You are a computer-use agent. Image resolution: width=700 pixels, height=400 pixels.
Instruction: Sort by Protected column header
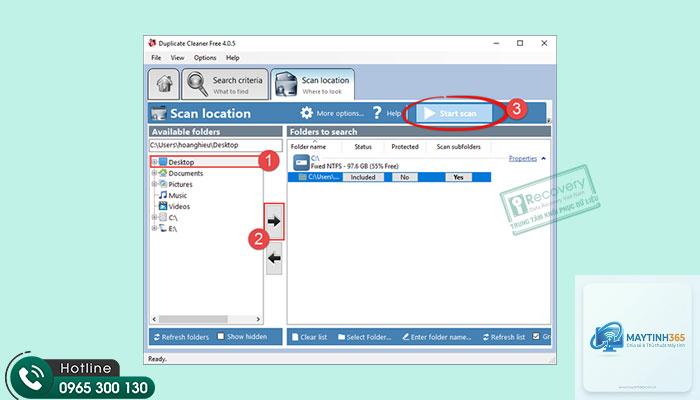[405, 146]
